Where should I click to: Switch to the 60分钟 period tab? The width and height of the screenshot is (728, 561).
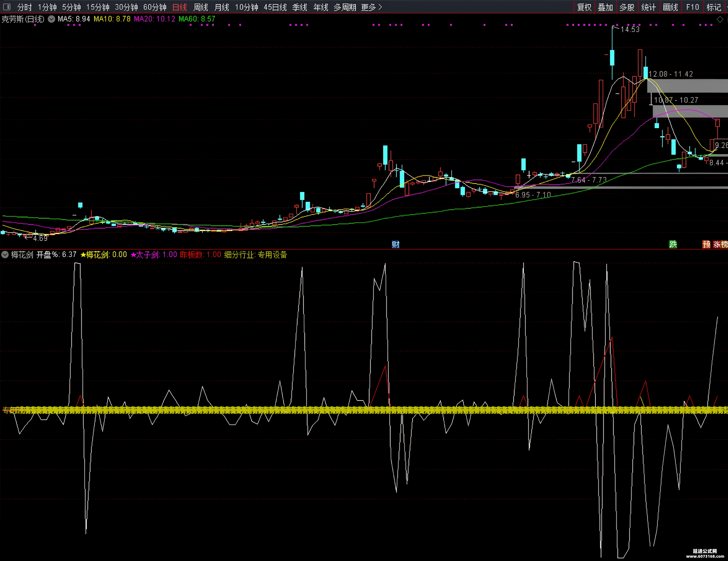tap(155, 7)
